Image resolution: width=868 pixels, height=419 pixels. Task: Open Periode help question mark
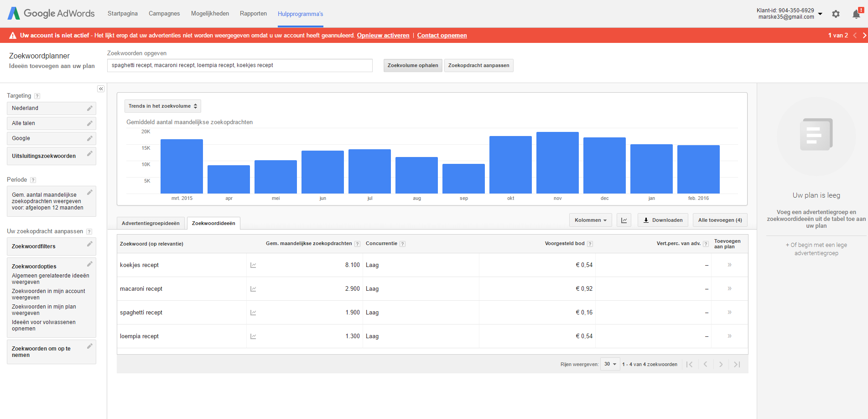(x=33, y=180)
